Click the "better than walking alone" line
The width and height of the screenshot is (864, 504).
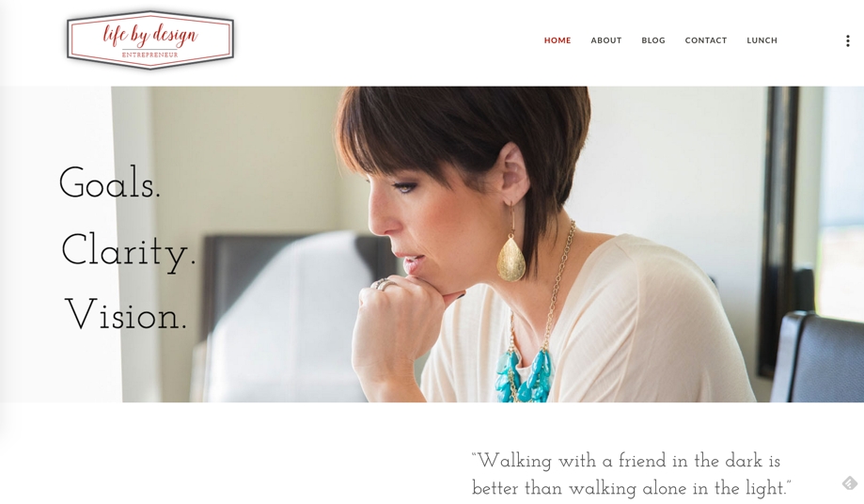[x=632, y=488]
